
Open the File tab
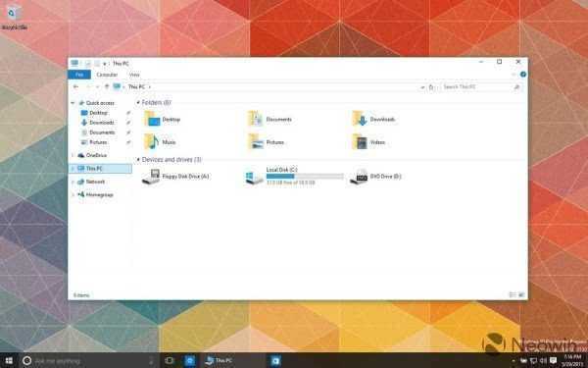click(79, 75)
